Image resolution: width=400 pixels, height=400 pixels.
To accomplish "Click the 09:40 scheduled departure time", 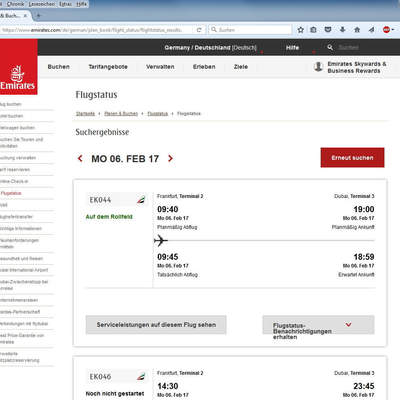I will pyautogui.click(x=168, y=209).
